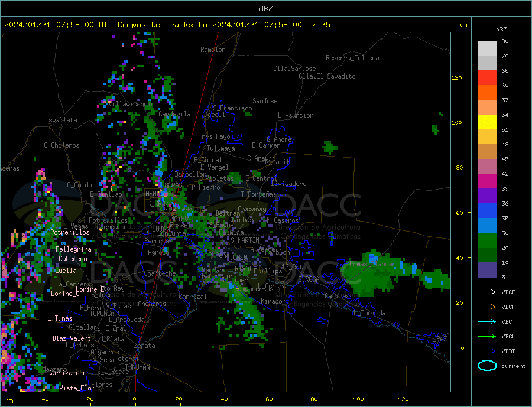Select the magenta swatch below 42 dBZ

pyautogui.click(x=487, y=181)
